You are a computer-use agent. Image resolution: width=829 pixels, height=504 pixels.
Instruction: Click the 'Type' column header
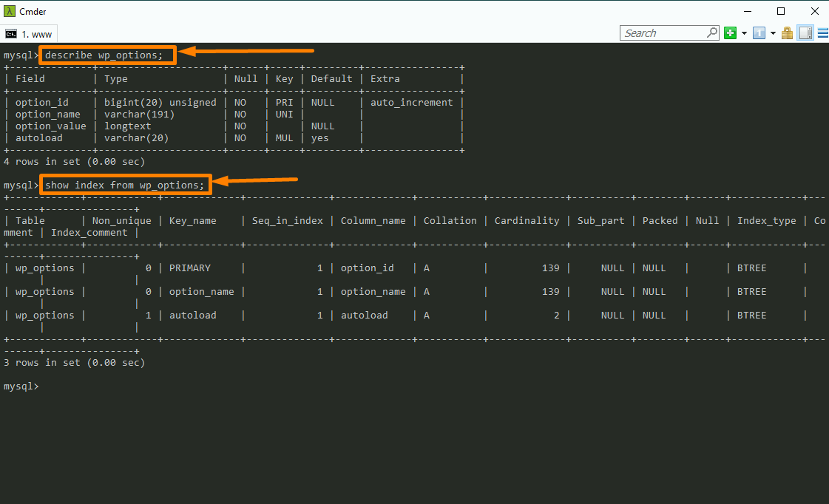click(116, 79)
